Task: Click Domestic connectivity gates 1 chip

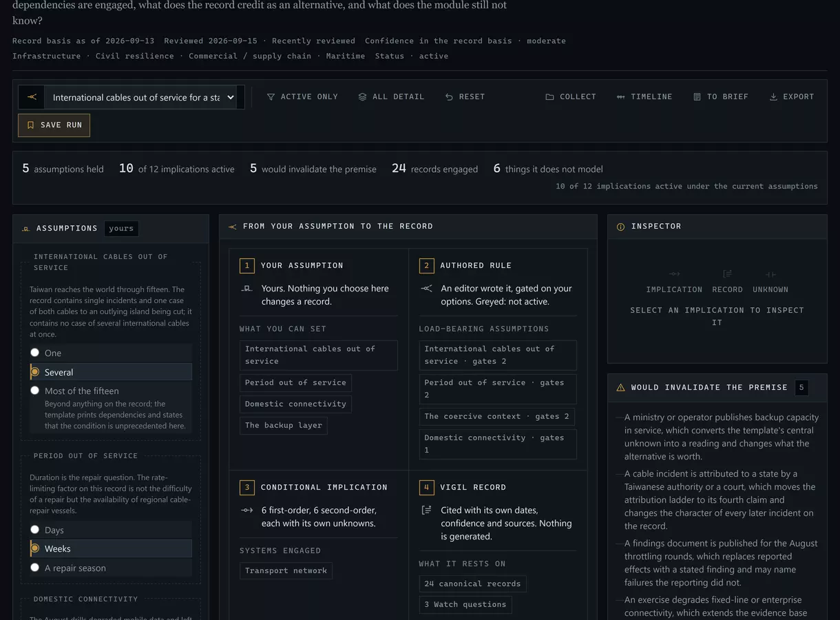Action: click(498, 444)
